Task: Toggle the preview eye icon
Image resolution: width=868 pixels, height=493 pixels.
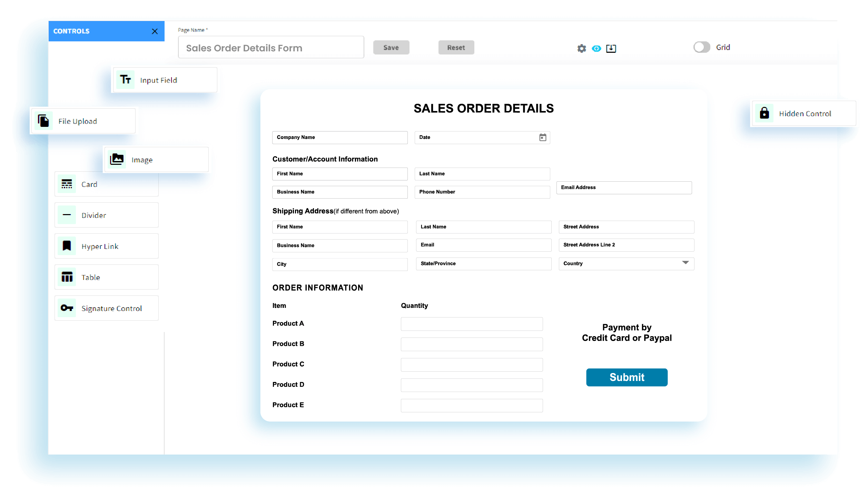Action: click(596, 48)
